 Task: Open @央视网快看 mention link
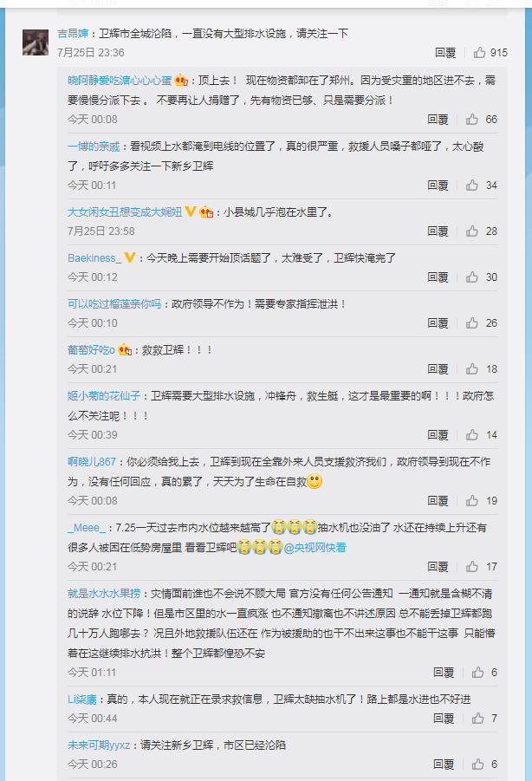(315, 548)
